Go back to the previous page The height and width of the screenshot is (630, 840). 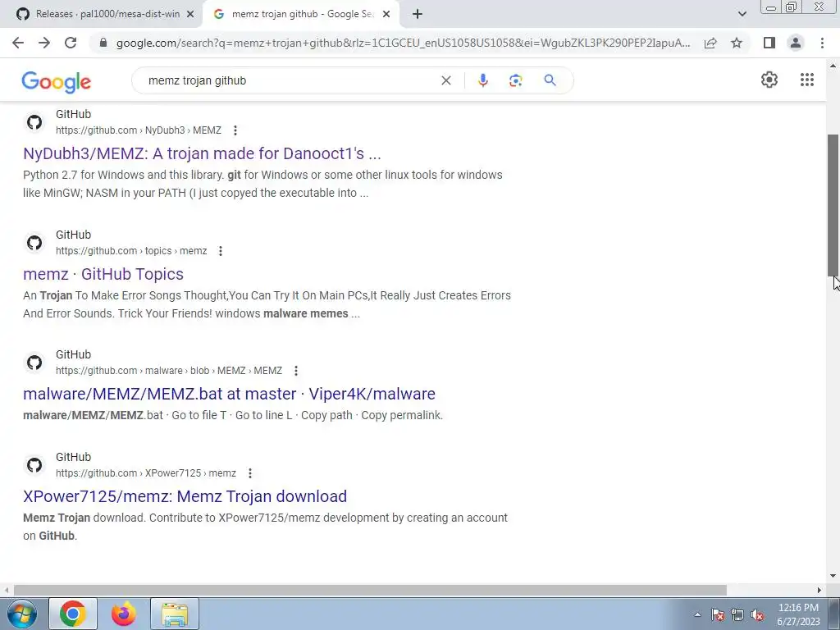point(18,43)
